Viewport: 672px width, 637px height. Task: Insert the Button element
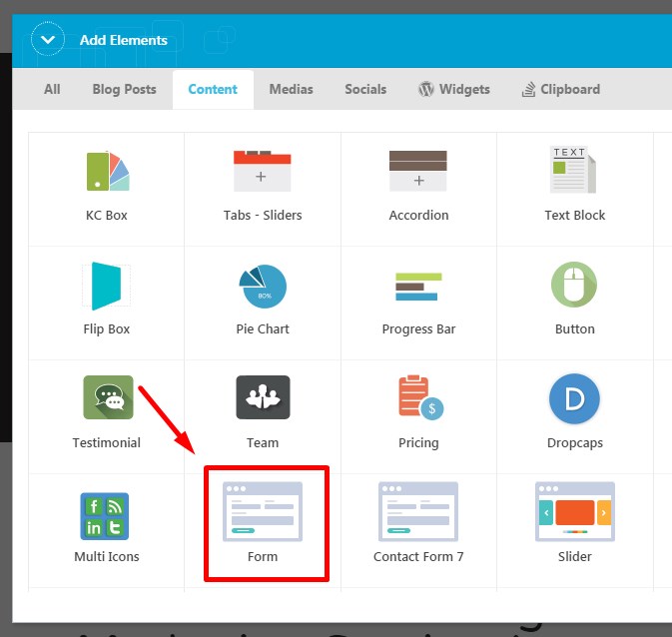[x=574, y=287]
